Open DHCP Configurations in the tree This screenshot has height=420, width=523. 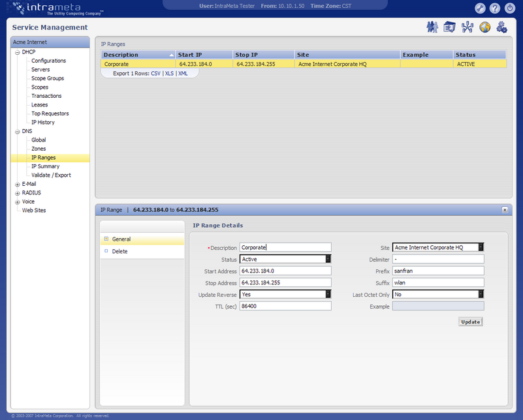(49, 61)
